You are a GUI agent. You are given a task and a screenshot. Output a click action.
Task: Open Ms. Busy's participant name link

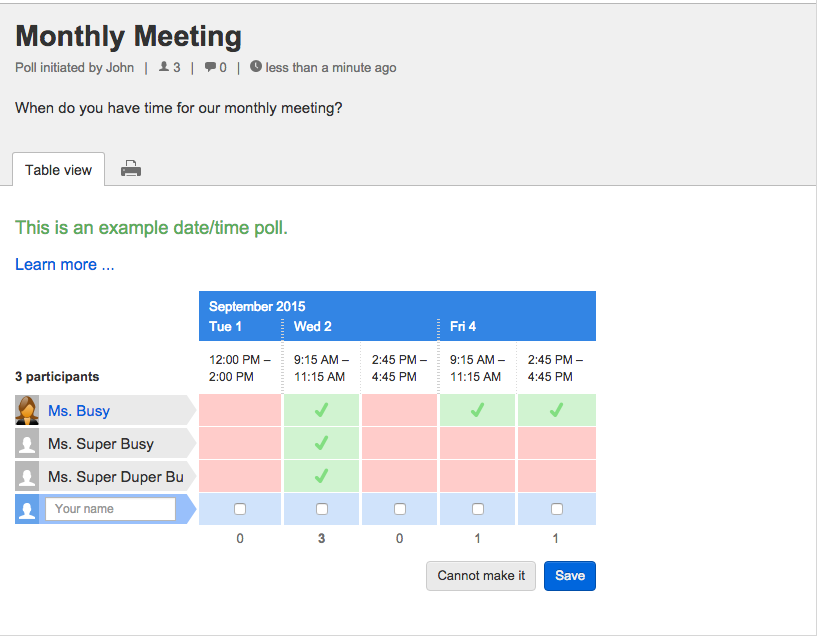[x=79, y=411]
